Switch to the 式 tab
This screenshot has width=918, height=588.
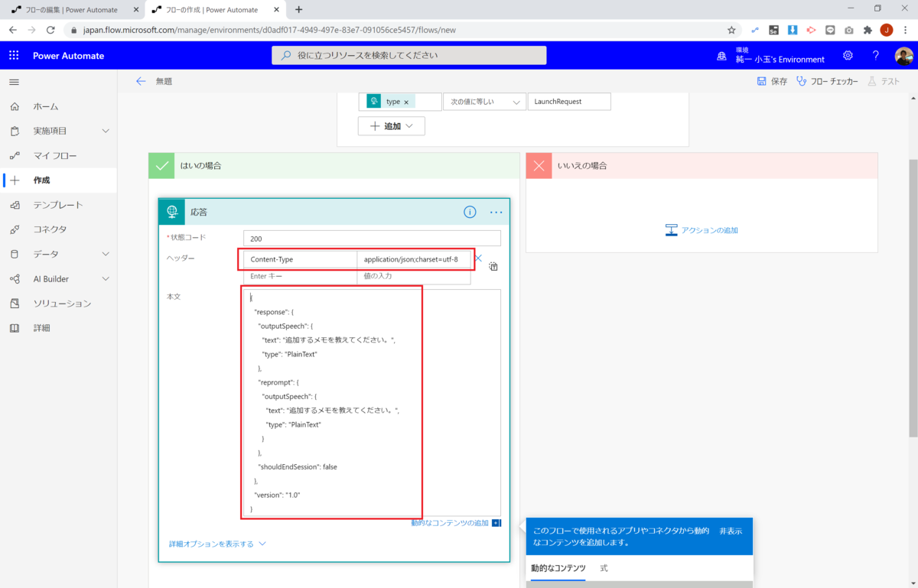pyautogui.click(x=604, y=568)
